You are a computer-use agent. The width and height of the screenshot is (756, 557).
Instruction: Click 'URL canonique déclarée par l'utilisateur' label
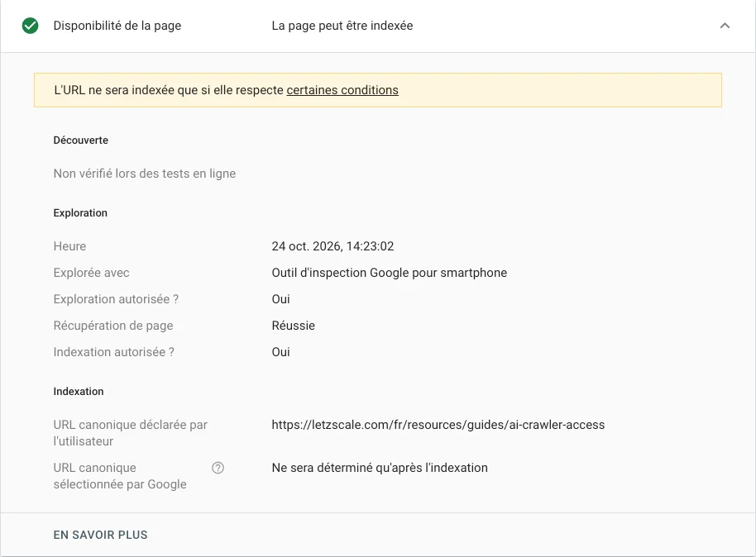(130, 433)
